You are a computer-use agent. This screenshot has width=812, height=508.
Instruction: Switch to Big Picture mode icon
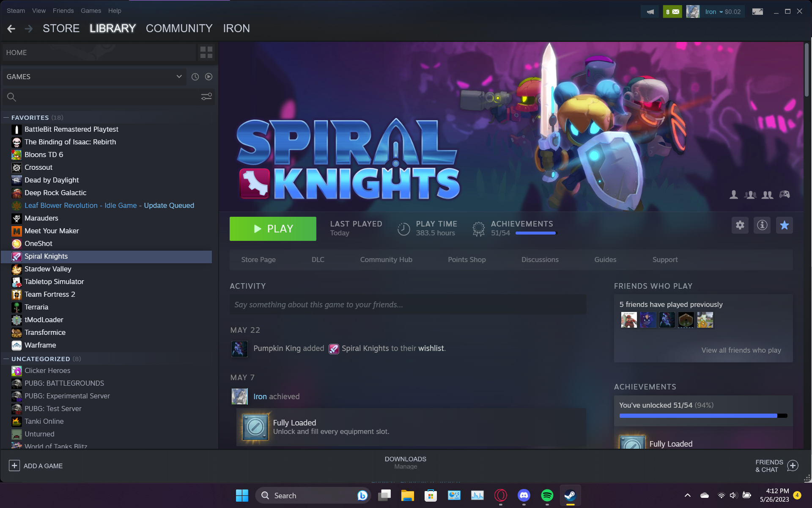[x=757, y=12]
